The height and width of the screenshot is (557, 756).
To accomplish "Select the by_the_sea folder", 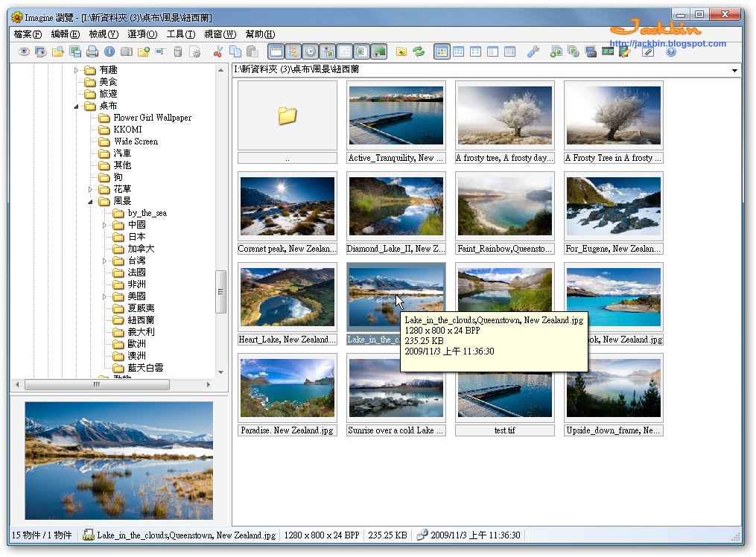I will (147, 213).
